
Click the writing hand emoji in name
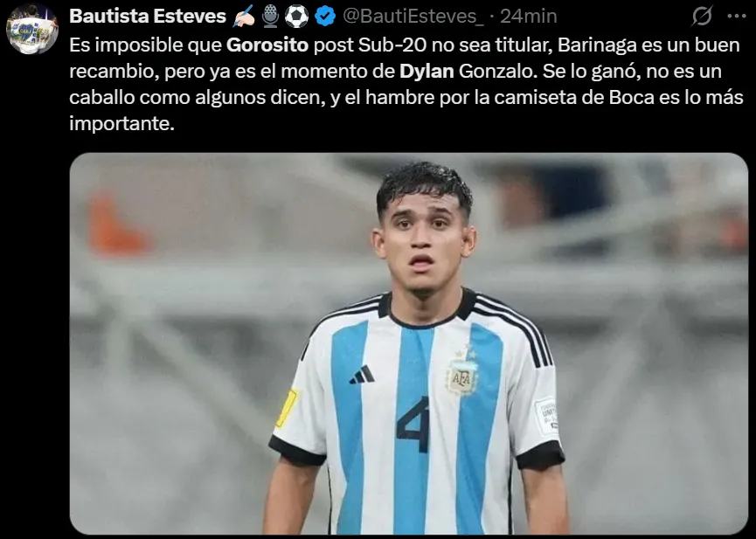[244, 17]
